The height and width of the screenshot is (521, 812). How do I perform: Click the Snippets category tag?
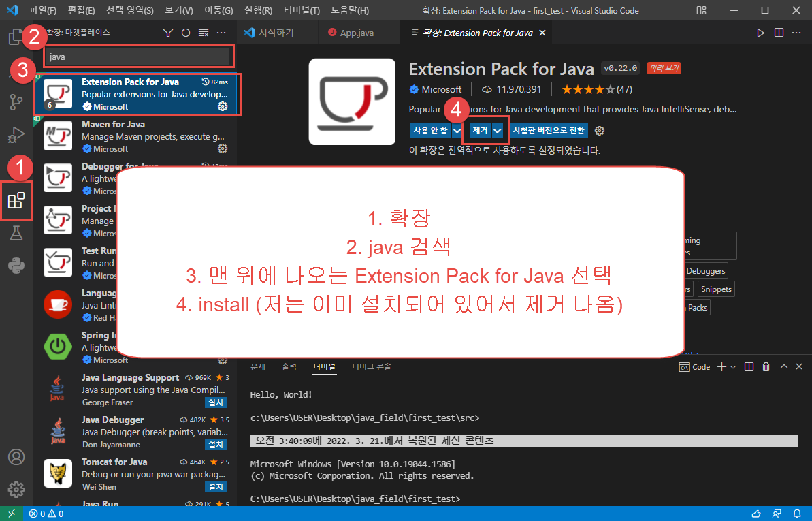tap(716, 289)
